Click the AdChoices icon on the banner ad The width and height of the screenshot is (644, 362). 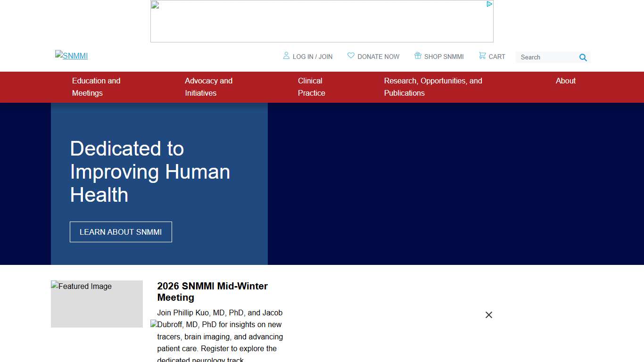point(489,4)
